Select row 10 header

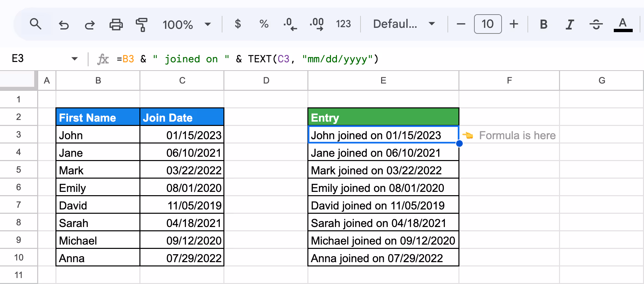[19, 257]
